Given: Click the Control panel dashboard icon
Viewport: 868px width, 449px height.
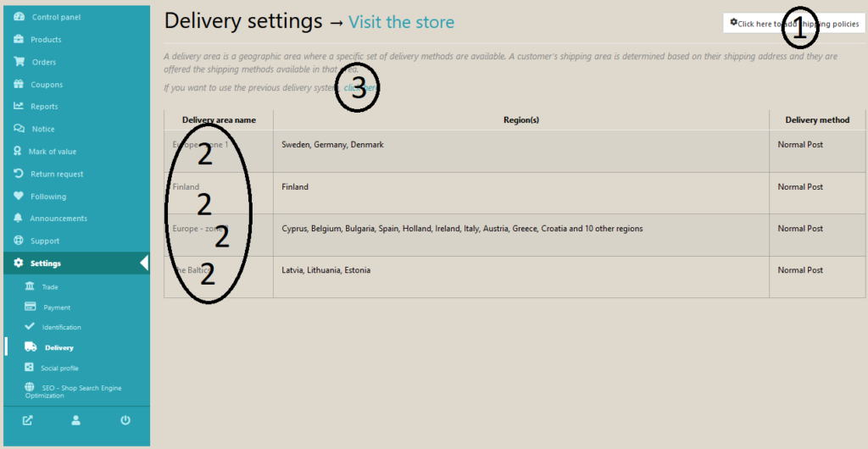Looking at the screenshot, I should pyautogui.click(x=19, y=17).
